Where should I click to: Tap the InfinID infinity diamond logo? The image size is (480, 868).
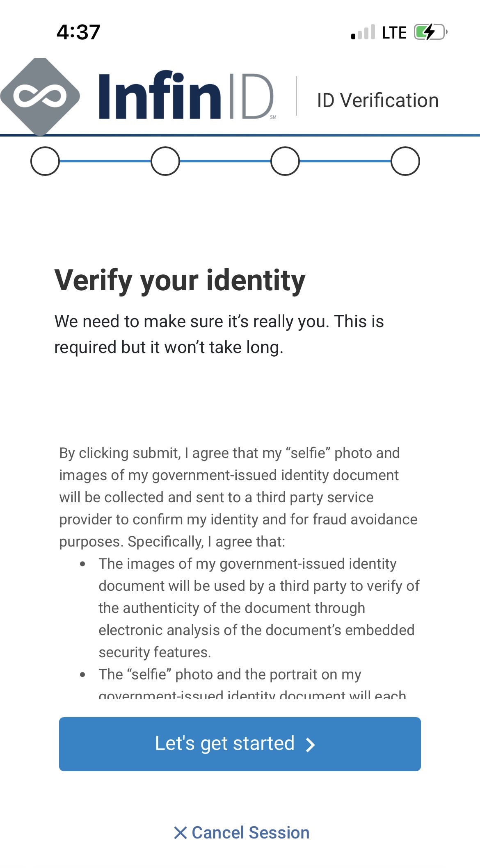click(40, 96)
